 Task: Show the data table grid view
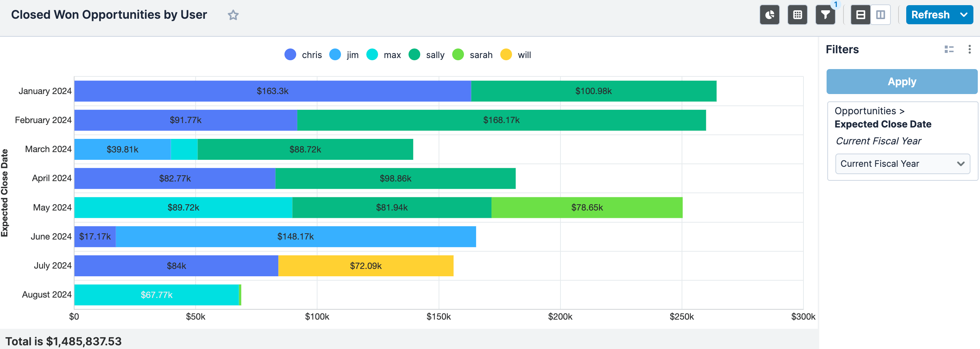click(x=797, y=15)
